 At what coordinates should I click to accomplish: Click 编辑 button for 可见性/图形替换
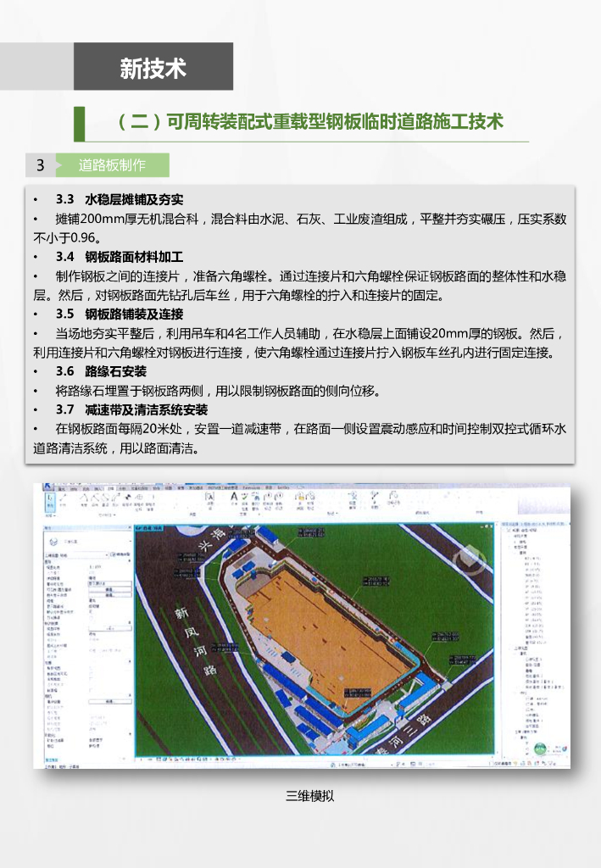pyautogui.click(x=110, y=590)
